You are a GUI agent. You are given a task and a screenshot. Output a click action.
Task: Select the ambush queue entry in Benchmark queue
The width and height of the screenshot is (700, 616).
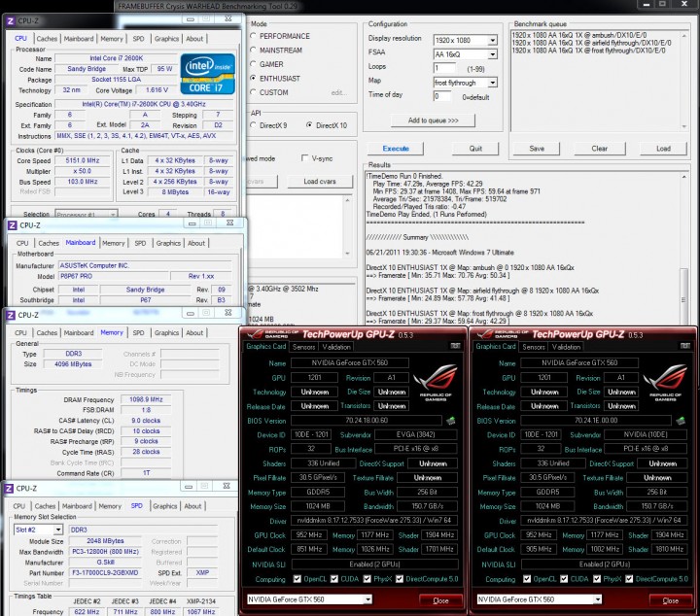coord(579,35)
